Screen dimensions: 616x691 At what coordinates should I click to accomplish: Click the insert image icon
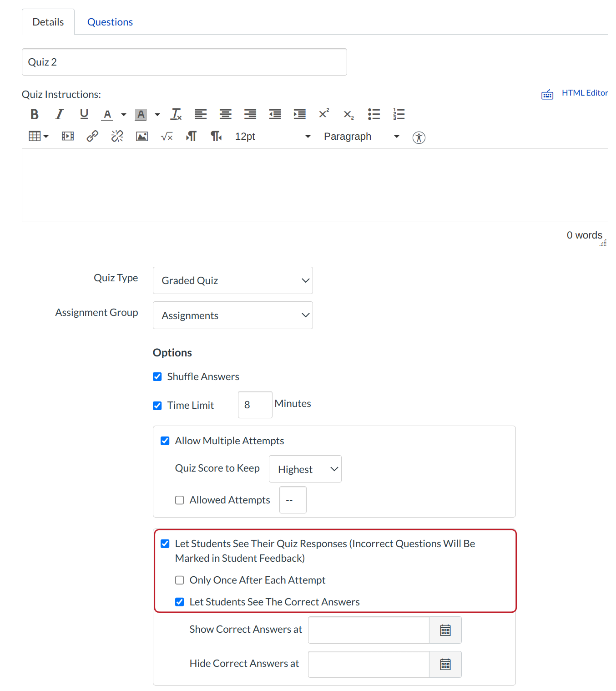click(141, 136)
